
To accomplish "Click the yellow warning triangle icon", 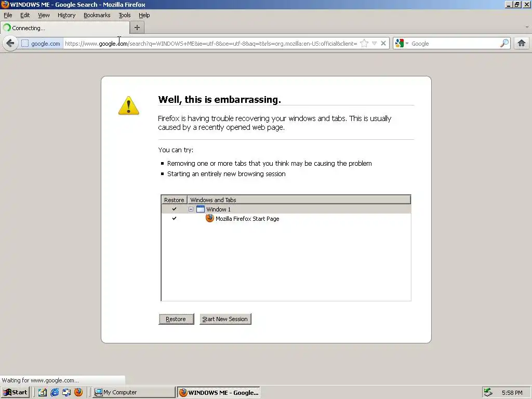I will [129, 105].
